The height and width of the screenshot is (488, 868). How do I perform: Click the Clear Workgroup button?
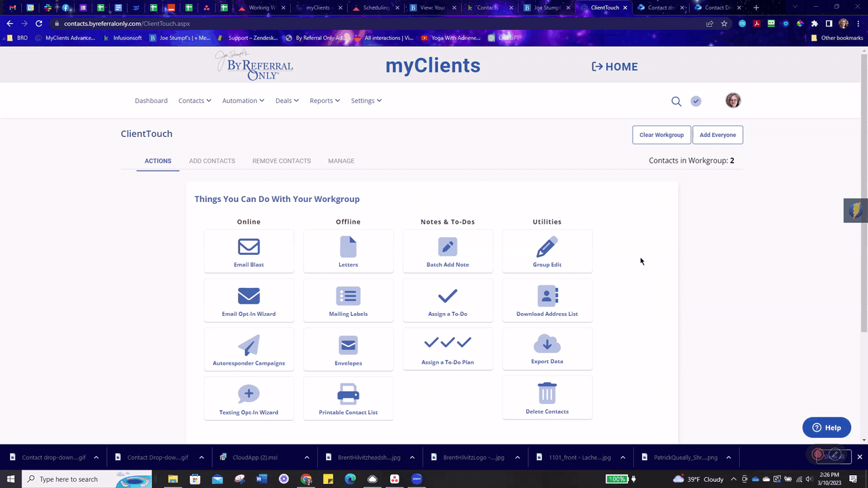(662, 135)
